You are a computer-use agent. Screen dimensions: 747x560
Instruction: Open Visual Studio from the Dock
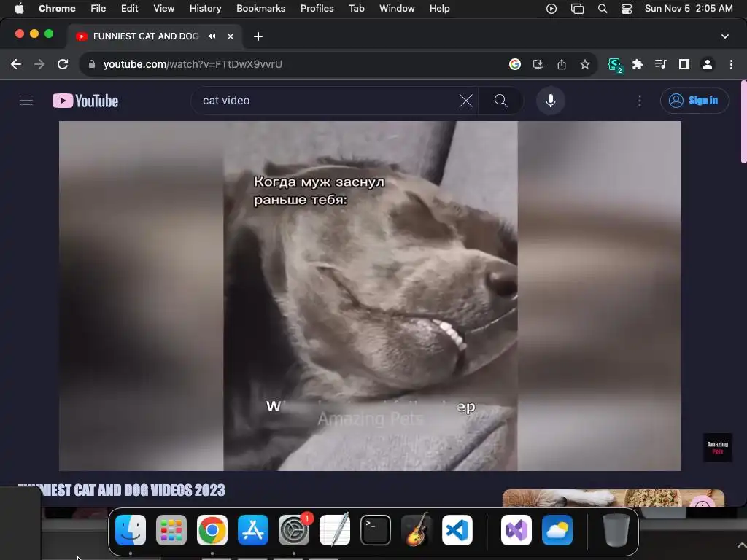[x=516, y=530]
